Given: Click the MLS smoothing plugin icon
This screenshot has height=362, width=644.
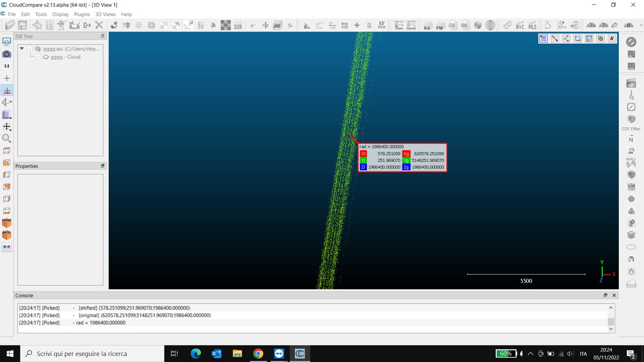Looking at the screenshot, I should (x=532, y=25).
